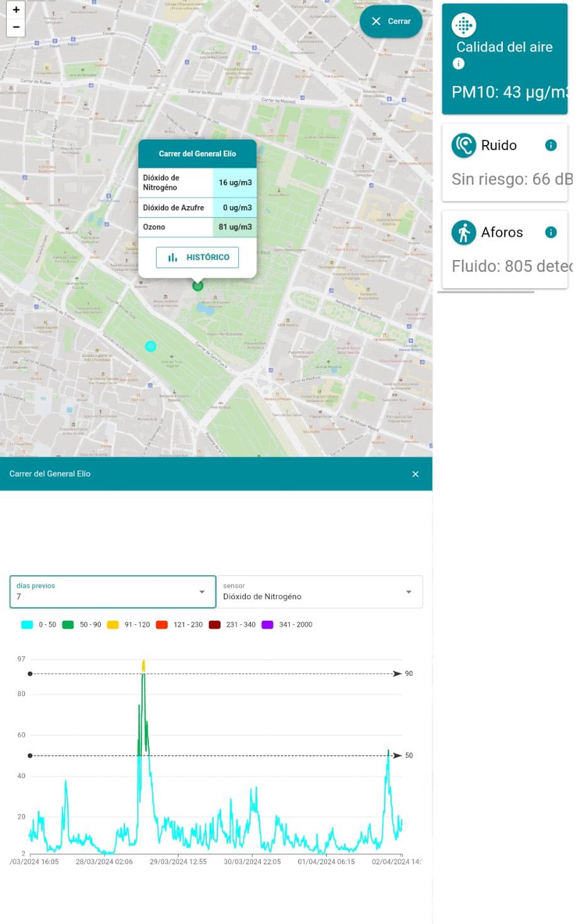Image resolution: width=577 pixels, height=924 pixels.
Task: Toggle the 0 - 50 cyan legend swatch
Action: (x=27, y=625)
